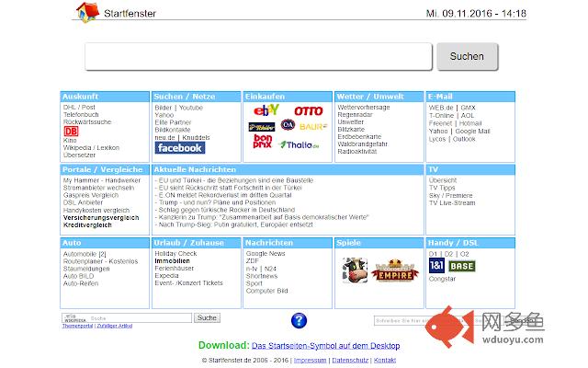Open the Waldbrandgefahr link
The image size is (588, 368).
[362, 144]
